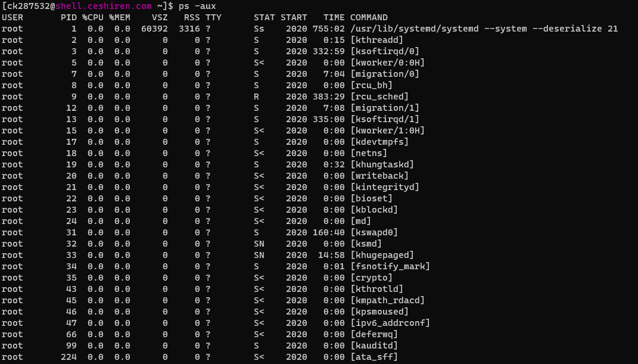Click the ps -aux command text
This screenshot has height=364, width=638.
click(197, 6)
